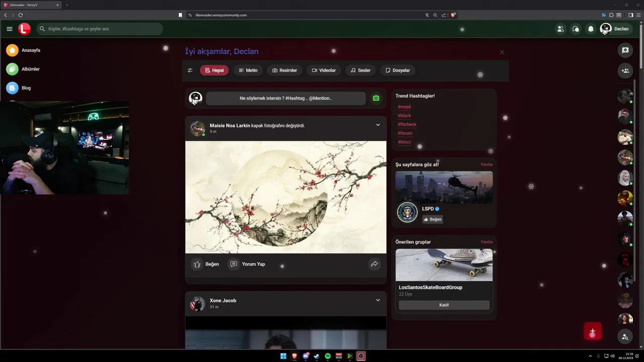Screen dimensions: 644x362
Task: Click share arrow on Maisie's post
Action: 374,264
